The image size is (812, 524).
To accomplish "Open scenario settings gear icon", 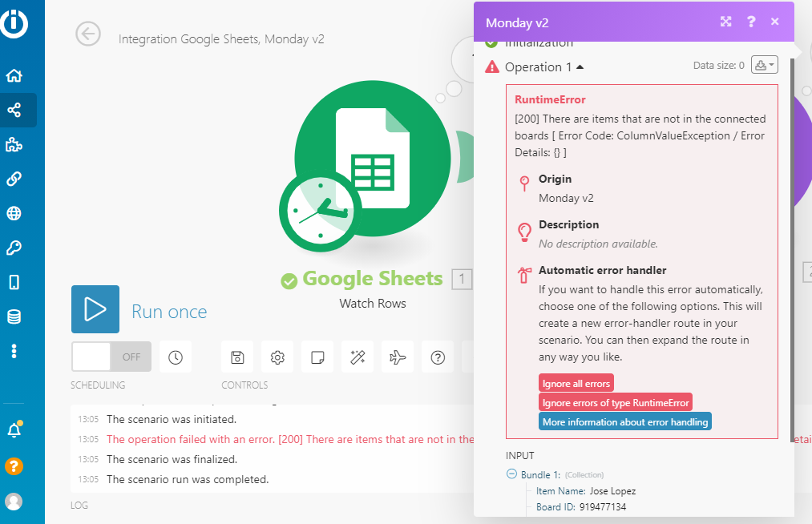I will click(x=277, y=357).
